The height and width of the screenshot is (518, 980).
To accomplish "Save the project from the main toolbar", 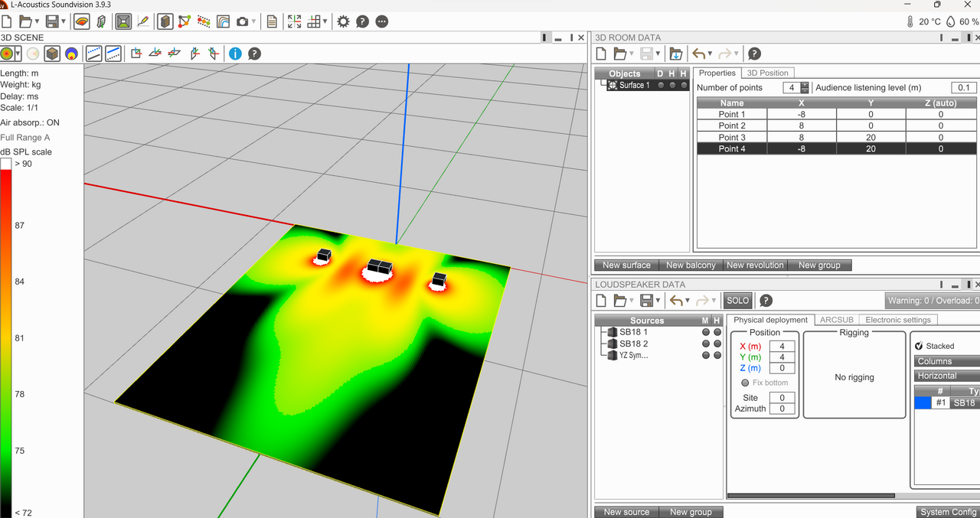I will [x=52, y=21].
